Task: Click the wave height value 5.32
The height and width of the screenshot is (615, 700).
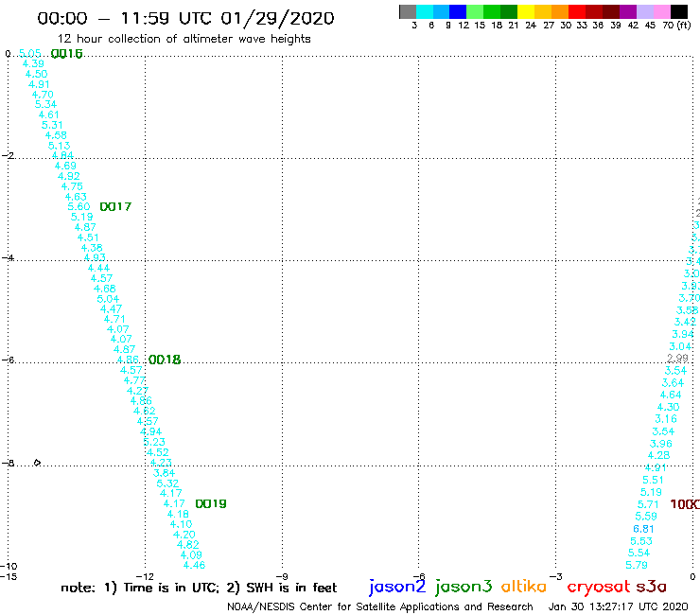Action: [167, 483]
